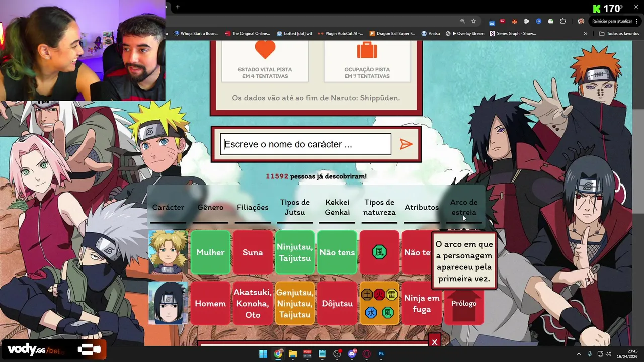This screenshot has width=644, height=362.
Task: Open Series Graph - Show... bookmark
Action: [513, 34]
